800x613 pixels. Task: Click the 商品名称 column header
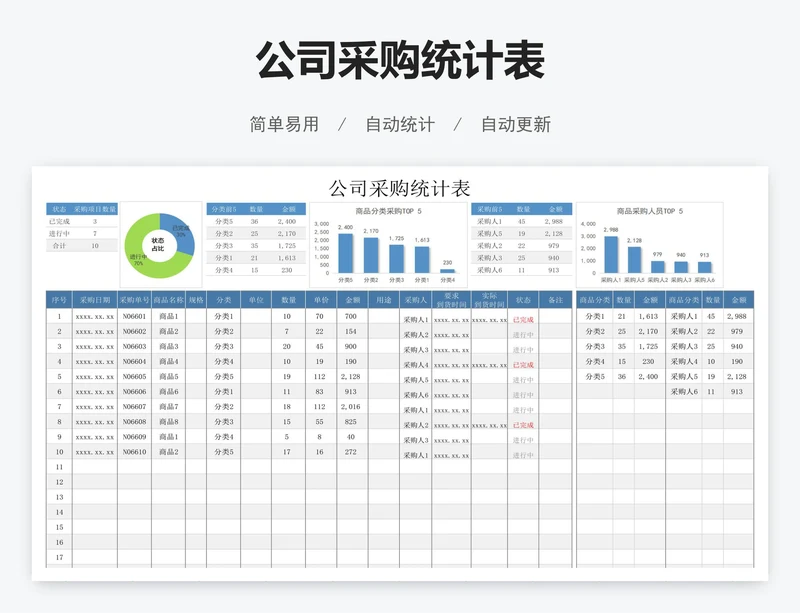coord(168,300)
